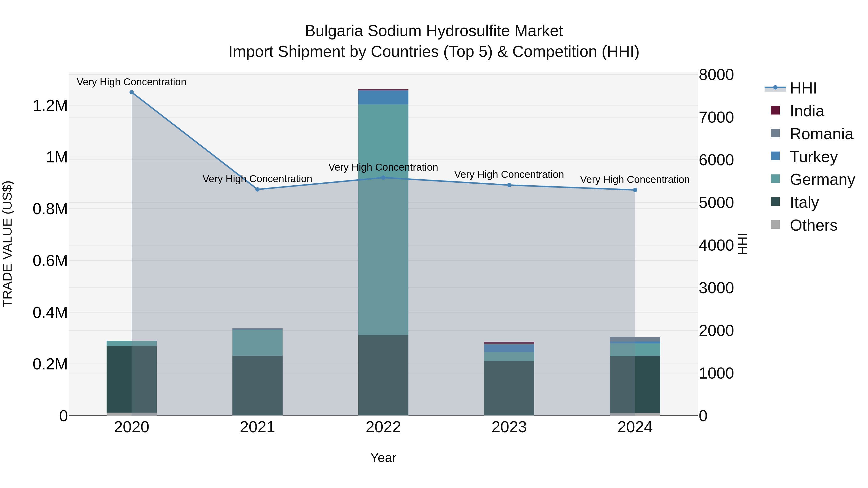
Task: Click the Year axis title
Action: click(383, 458)
